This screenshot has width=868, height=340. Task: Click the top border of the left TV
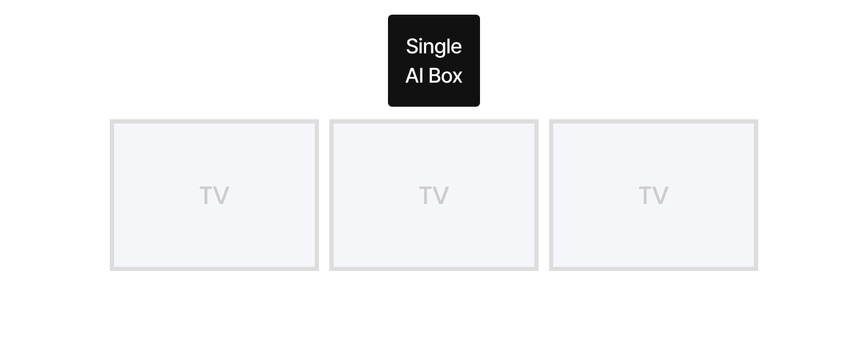pos(214,121)
